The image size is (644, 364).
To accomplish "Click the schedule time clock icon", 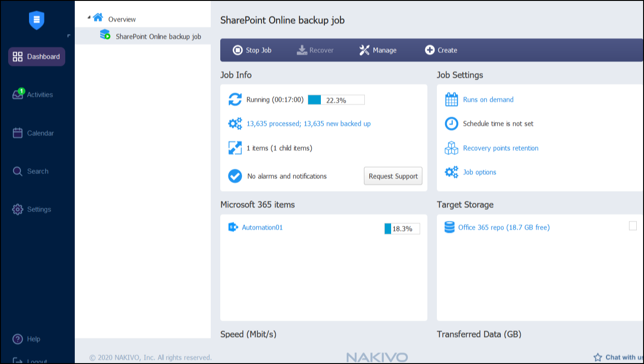I will 451,123.
